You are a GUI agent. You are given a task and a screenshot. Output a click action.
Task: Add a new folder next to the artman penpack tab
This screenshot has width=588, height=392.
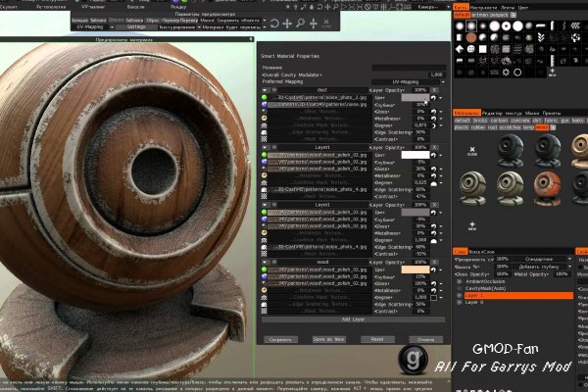point(513,15)
